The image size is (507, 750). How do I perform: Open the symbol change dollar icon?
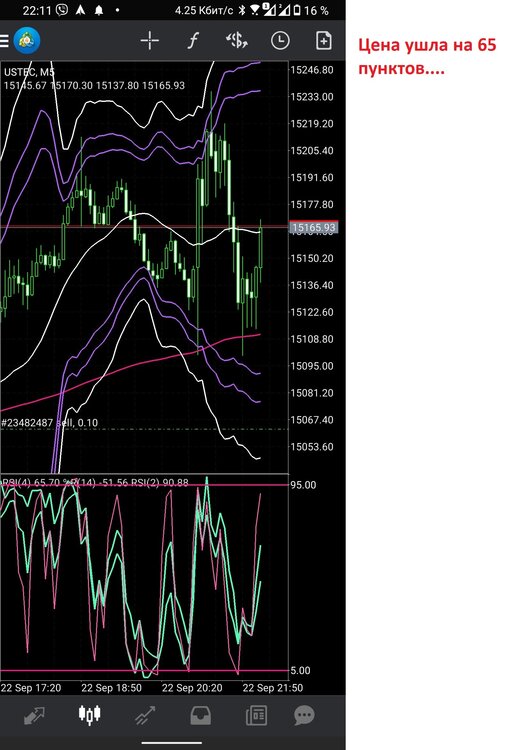click(x=237, y=41)
